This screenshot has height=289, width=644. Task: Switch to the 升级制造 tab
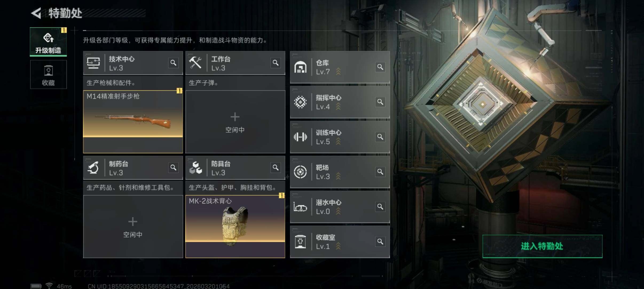point(48,42)
